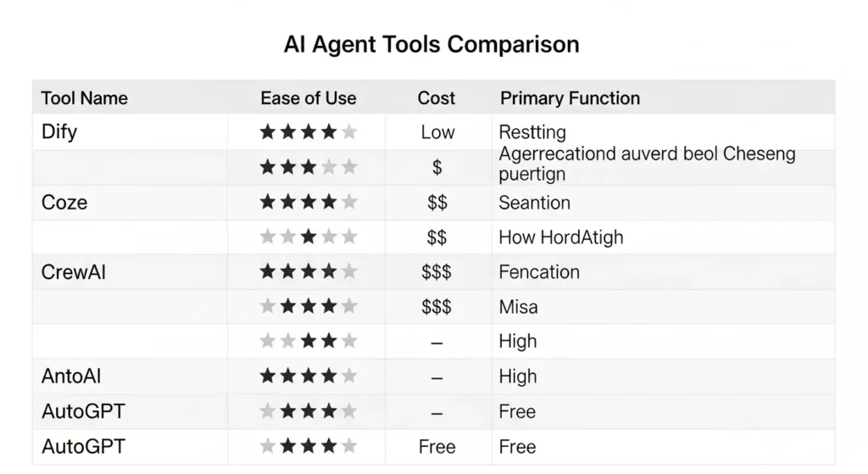Click the lone dark star in the How HordAtigh row
Image resolution: width=868 pixels, height=474 pixels.
tap(309, 237)
